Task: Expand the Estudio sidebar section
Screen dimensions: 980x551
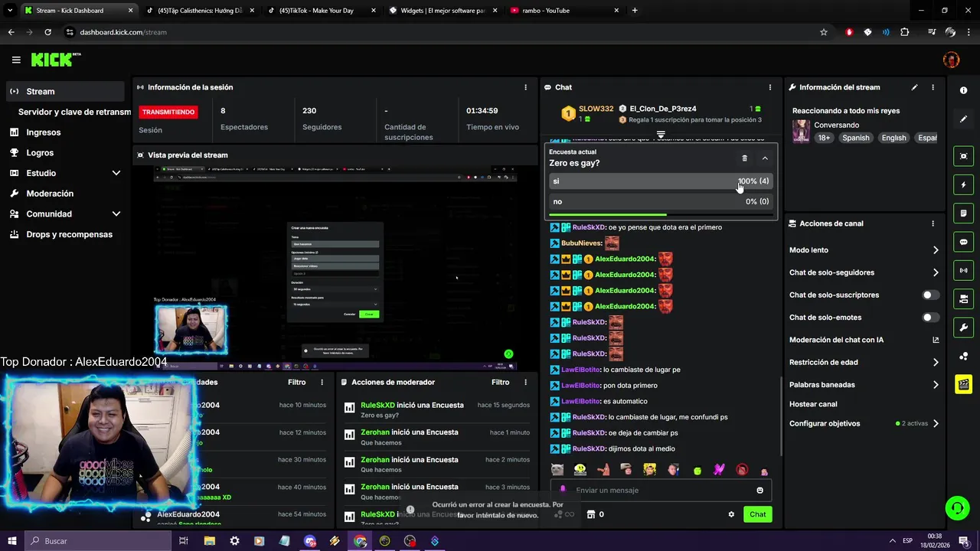Action: (x=116, y=173)
